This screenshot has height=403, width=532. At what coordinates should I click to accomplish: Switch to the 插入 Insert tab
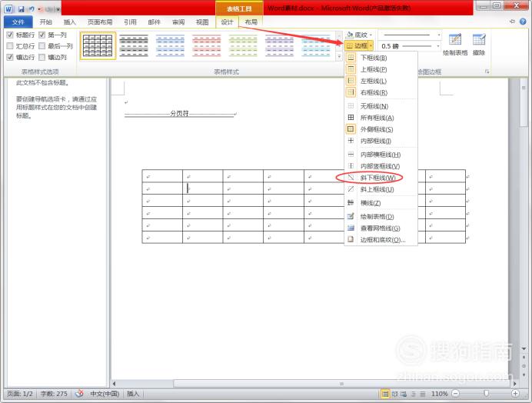[69, 22]
